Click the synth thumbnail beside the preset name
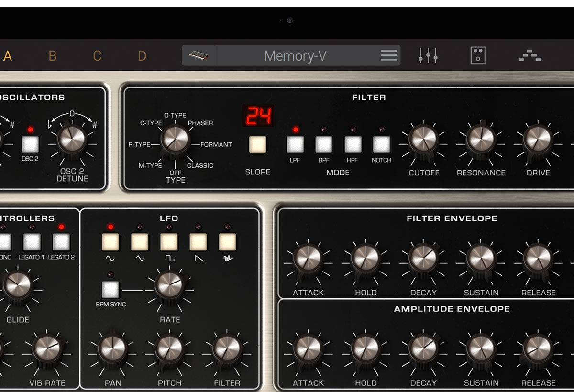The image size is (574, 392). 199,56
